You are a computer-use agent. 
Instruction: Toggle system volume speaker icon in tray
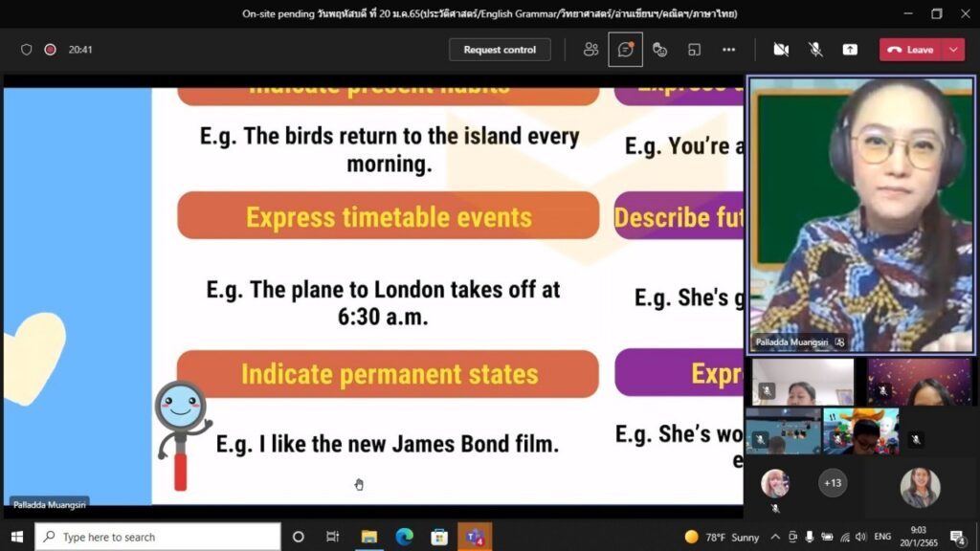click(859, 537)
